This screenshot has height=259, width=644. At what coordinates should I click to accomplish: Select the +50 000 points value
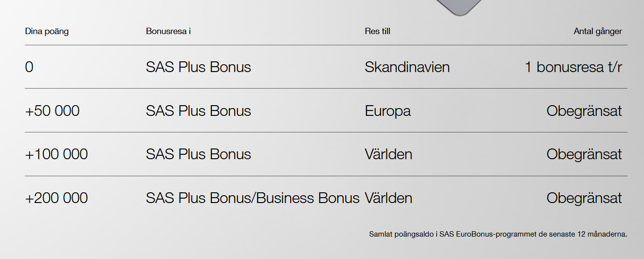pos(52,111)
